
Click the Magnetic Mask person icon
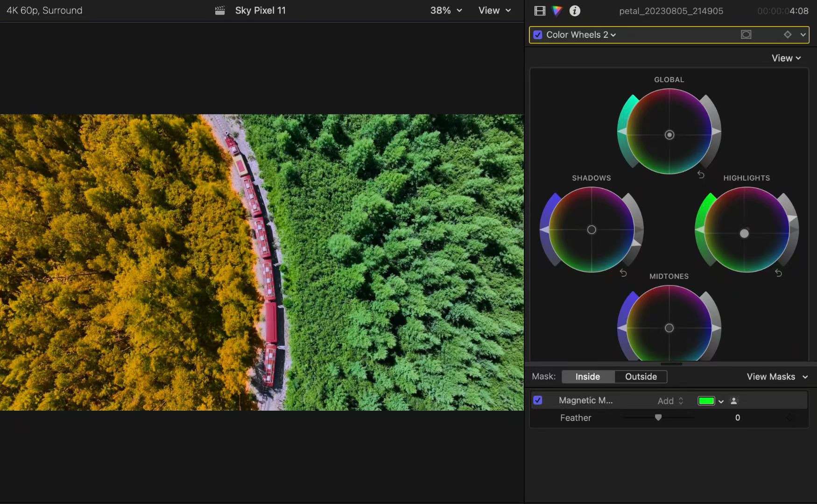734,400
